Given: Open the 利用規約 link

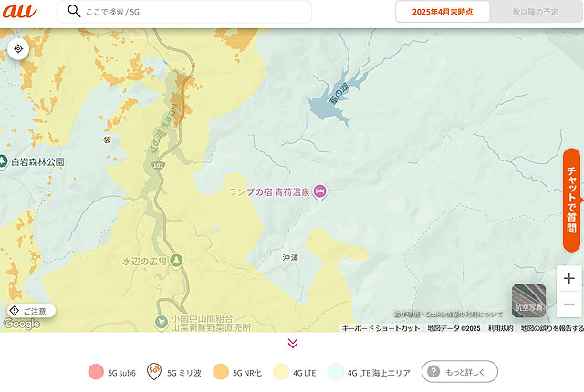Looking at the screenshot, I should [500, 328].
